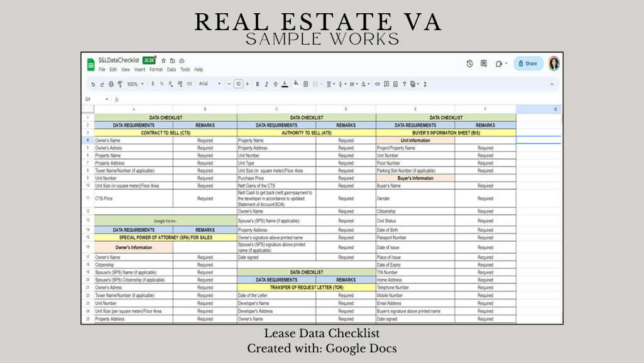Open the Insert menu

(x=139, y=70)
